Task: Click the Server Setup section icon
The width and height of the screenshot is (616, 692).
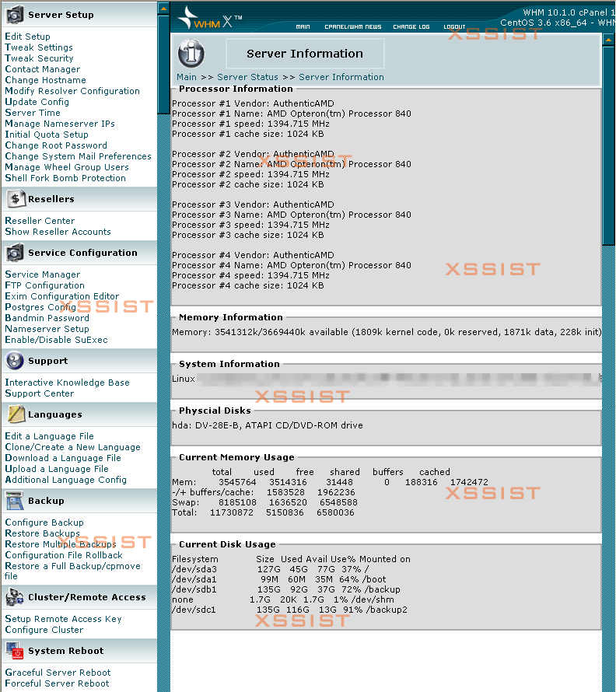Action: [x=14, y=15]
